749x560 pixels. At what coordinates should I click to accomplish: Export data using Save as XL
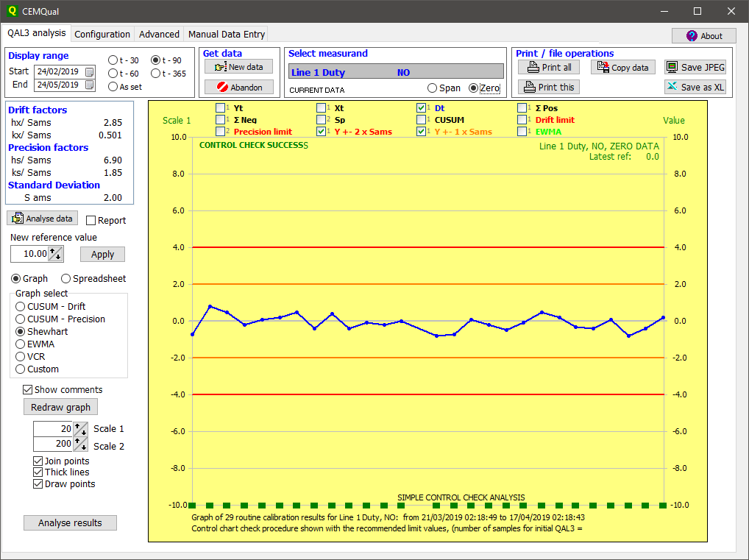point(695,87)
